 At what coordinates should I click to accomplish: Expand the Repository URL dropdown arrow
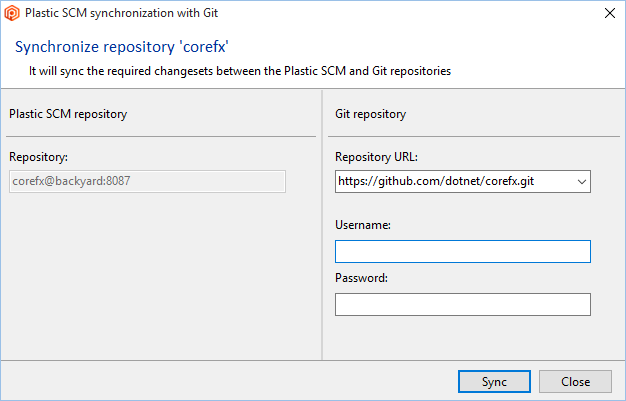pyautogui.click(x=581, y=181)
